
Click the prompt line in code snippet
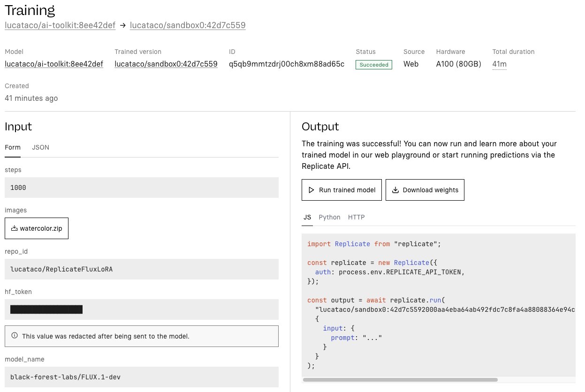[356, 338]
